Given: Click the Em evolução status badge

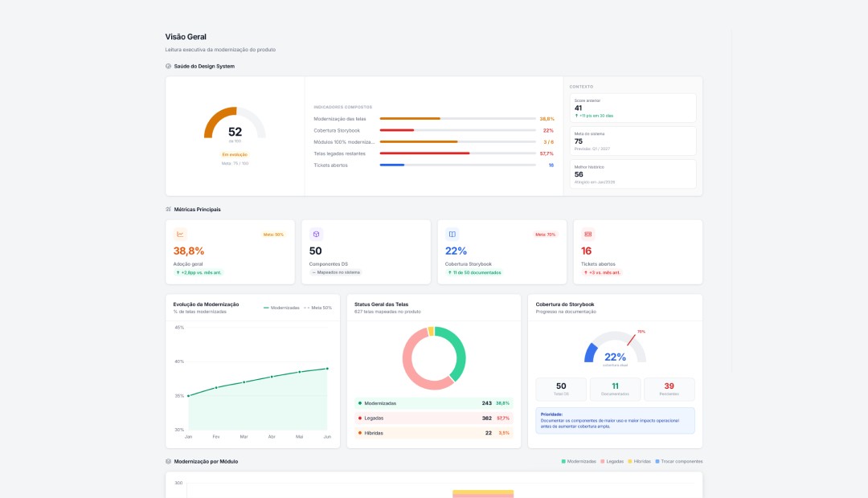Looking at the screenshot, I should (235, 154).
